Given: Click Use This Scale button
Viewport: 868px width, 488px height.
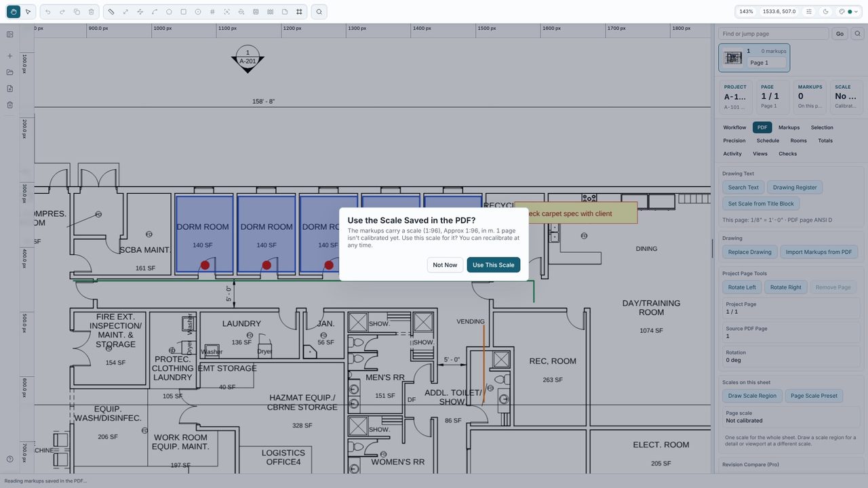Looking at the screenshot, I should click(493, 264).
